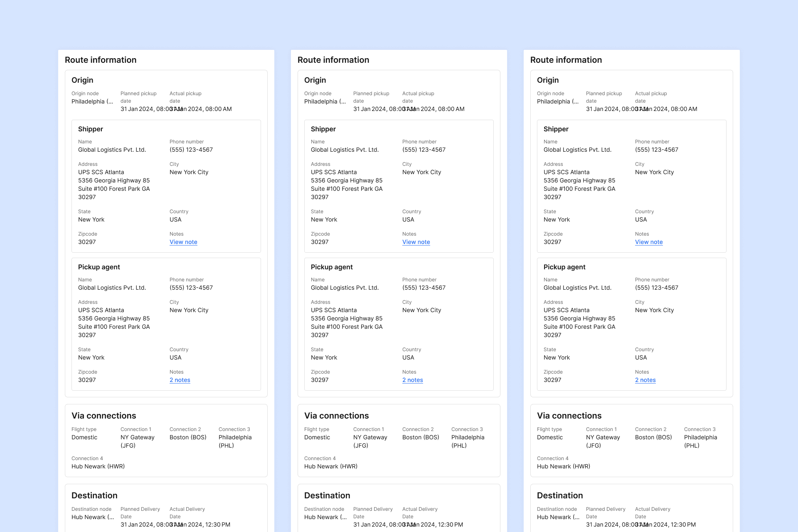The width and height of the screenshot is (798, 532).
Task: Click truncated Hub Newark destination node, middle panel
Action: point(325,517)
